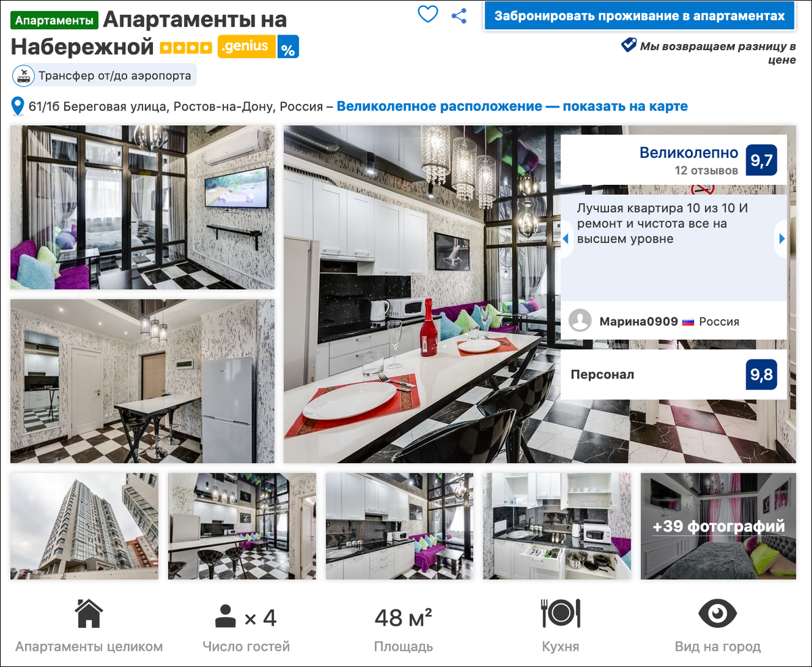The height and width of the screenshot is (667, 812).
Task: Click the airport transfer shuttle icon
Action: tap(24, 76)
